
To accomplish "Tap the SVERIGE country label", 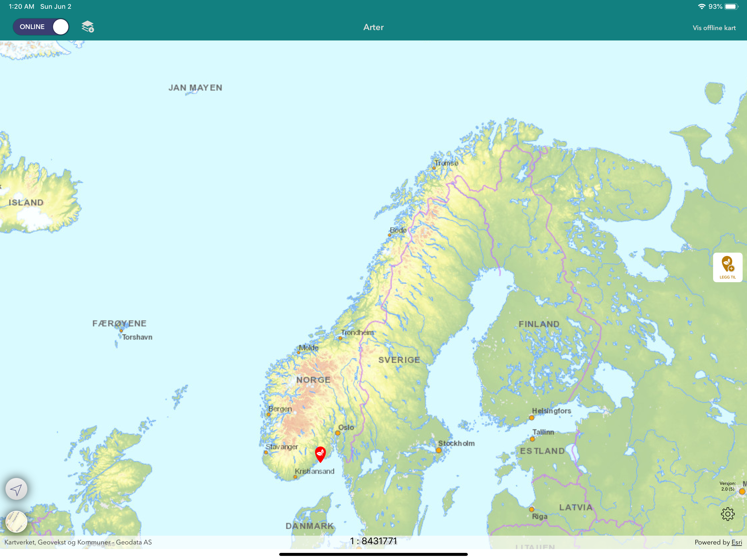I will [399, 360].
